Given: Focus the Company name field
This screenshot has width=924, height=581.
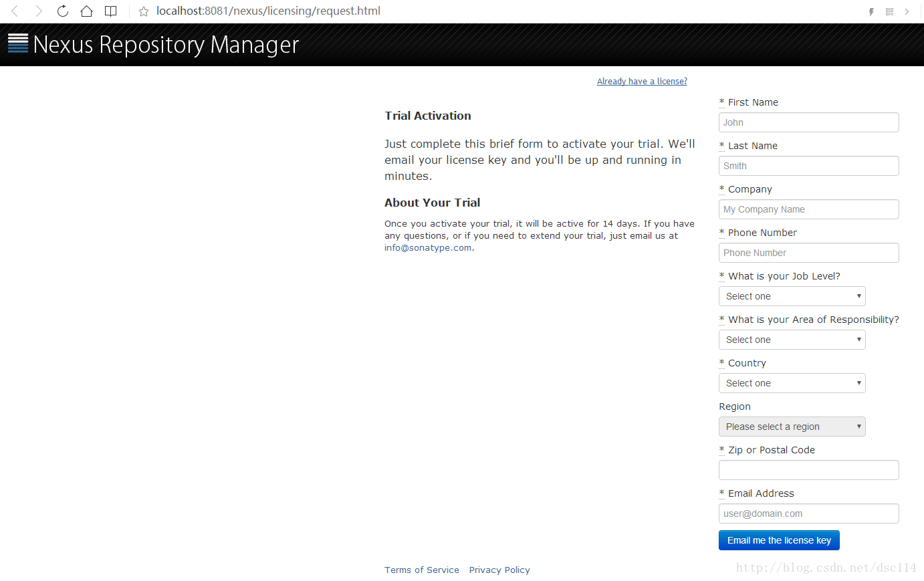Looking at the screenshot, I should pyautogui.click(x=809, y=209).
